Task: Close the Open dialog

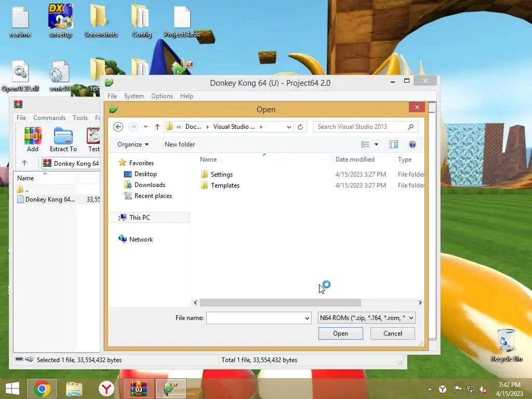Action: click(x=417, y=108)
